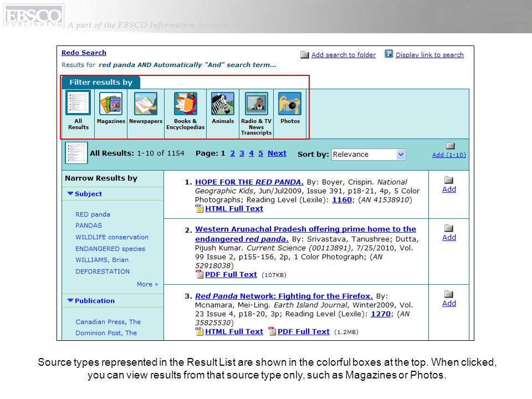Screen dimensions: 532x399
Task: Click All Results thumbnail in results bar
Action: 76,153
